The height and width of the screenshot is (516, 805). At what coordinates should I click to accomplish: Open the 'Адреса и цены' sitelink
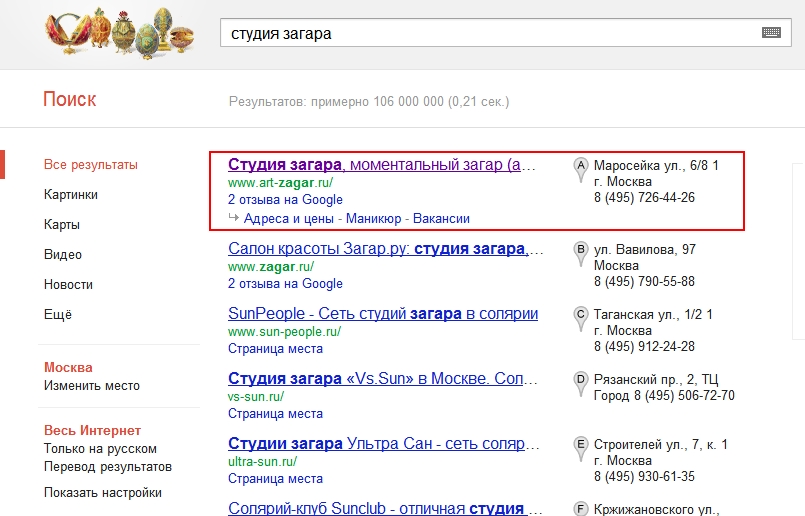coord(289,219)
